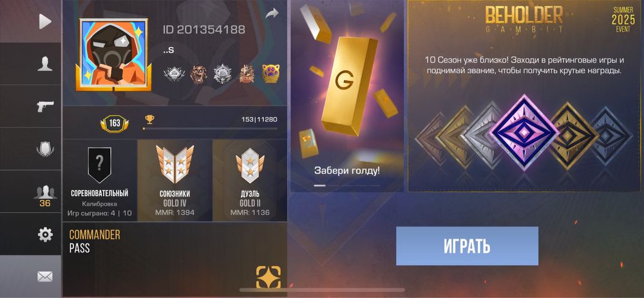644x298 pixels.
Task: Select the 2024 silver medal badge
Action: pyautogui.click(x=174, y=74)
